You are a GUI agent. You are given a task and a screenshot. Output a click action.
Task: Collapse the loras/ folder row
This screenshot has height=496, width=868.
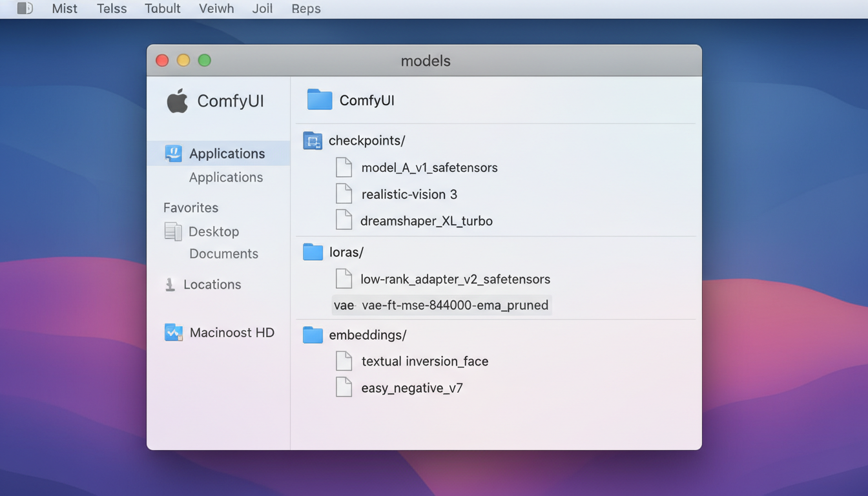(346, 252)
